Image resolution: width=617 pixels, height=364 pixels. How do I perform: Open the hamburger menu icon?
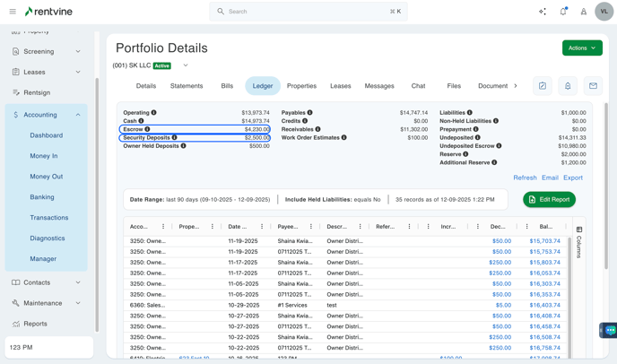pyautogui.click(x=13, y=12)
